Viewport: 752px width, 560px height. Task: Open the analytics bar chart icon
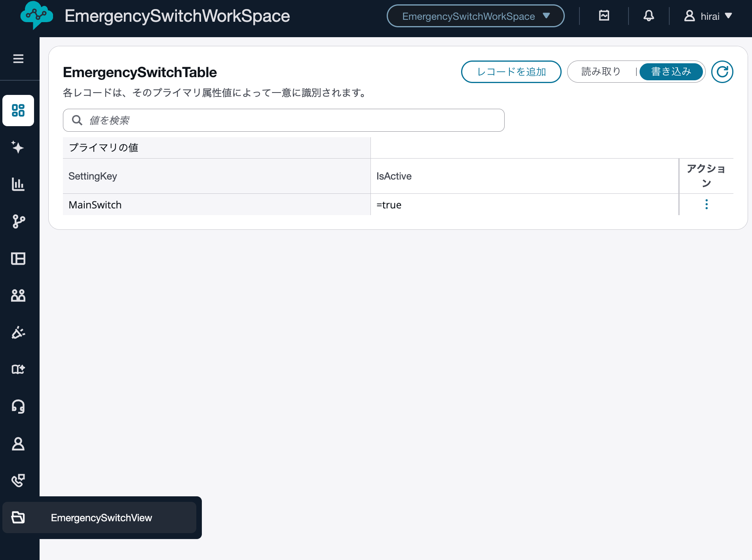coord(18,184)
